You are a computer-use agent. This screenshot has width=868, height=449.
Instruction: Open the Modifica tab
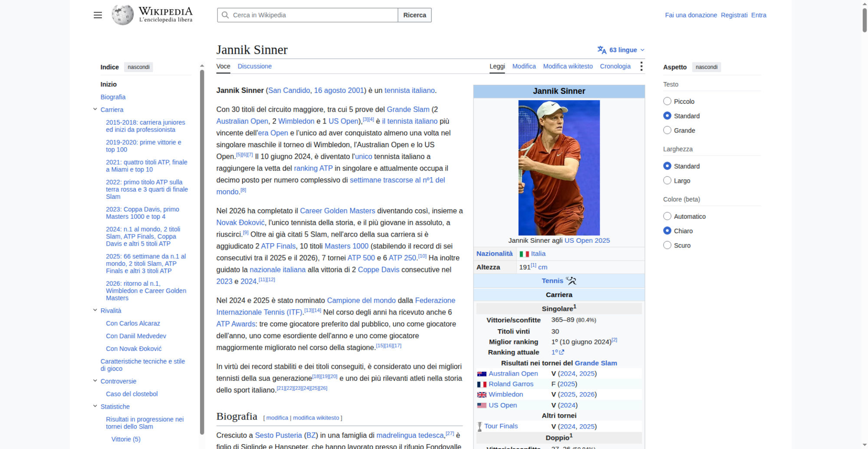tap(524, 66)
